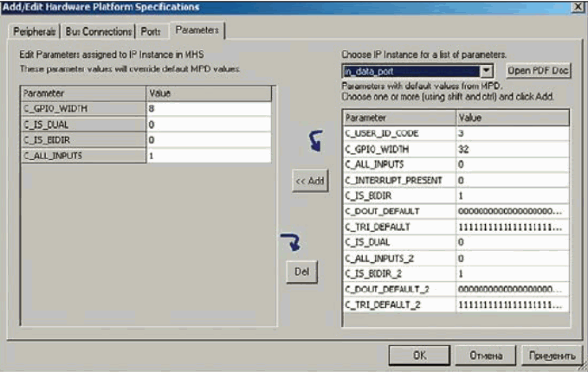
Task: Confirm with the OK button
Action: pyautogui.click(x=418, y=355)
